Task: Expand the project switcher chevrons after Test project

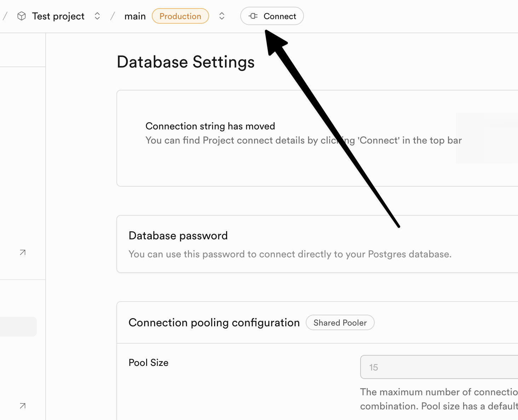Action: point(97,16)
